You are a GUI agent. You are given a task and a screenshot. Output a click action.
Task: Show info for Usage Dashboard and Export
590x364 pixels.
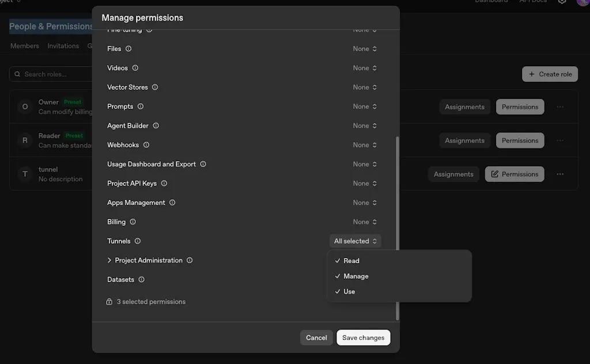[203, 164]
